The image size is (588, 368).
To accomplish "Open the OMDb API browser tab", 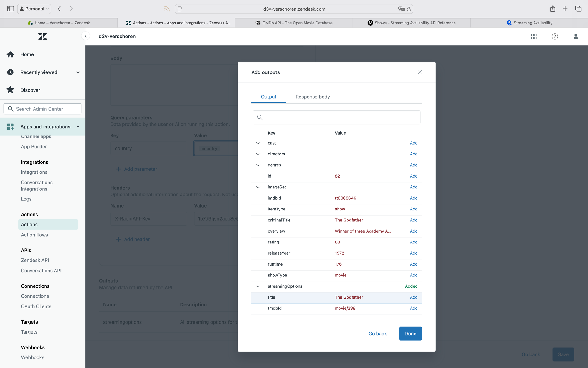I will [x=294, y=23].
